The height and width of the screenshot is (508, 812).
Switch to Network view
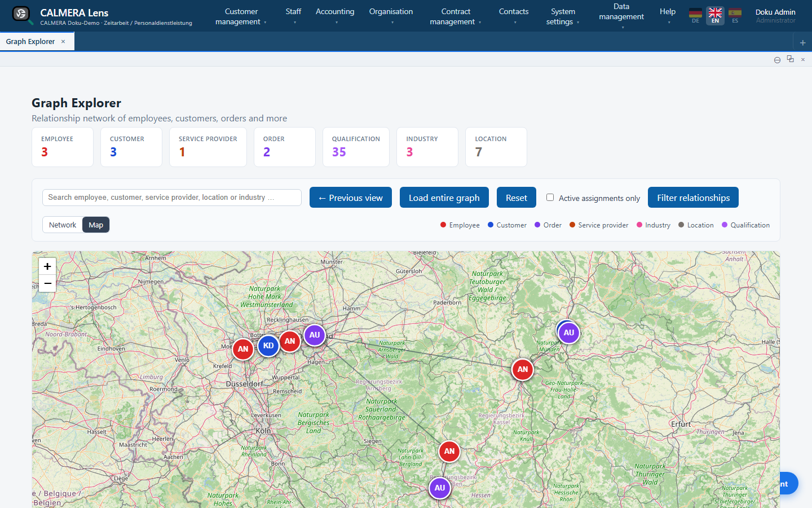(63, 225)
